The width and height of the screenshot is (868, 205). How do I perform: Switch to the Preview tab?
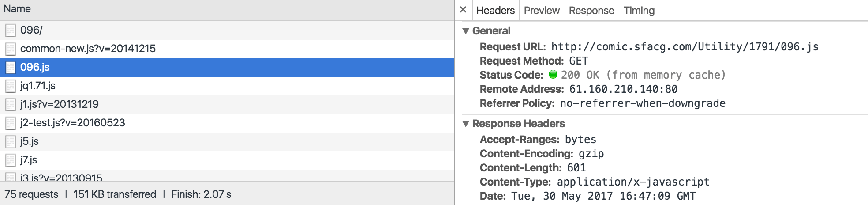(x=542, y=11)
